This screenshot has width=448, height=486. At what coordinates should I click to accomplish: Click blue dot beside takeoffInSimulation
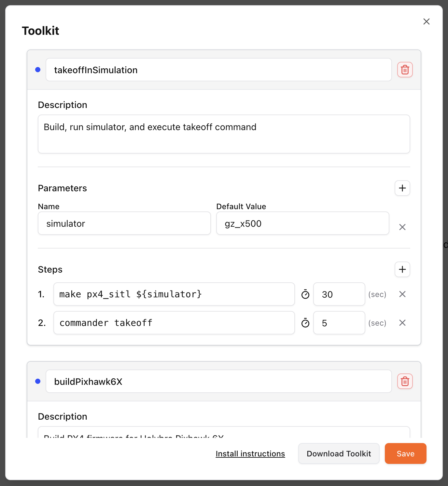point(38,70)
